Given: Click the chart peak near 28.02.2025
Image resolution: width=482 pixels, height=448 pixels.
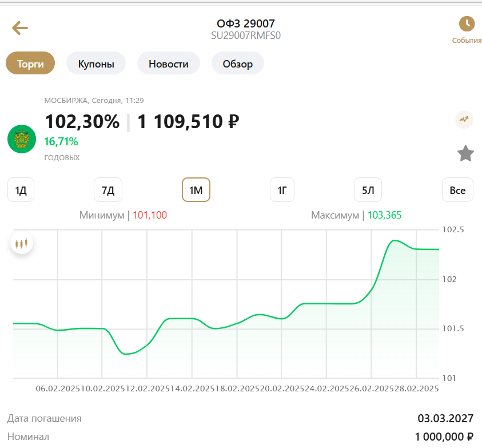Looking at the screenshot, I should click(395, 240).
